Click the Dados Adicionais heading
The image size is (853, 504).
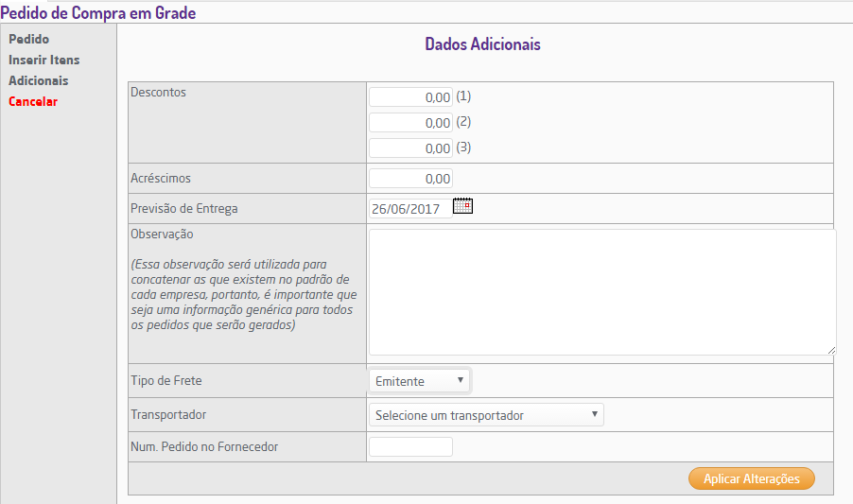tap(482, 45)
